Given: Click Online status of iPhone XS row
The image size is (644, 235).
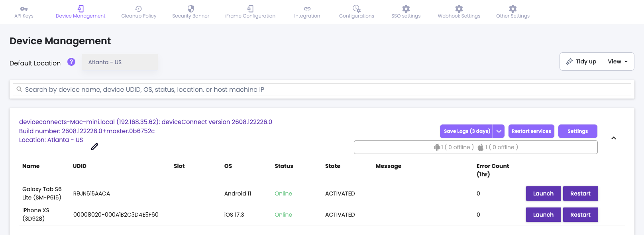Looking at the screenshot, I should coord(283,215).
